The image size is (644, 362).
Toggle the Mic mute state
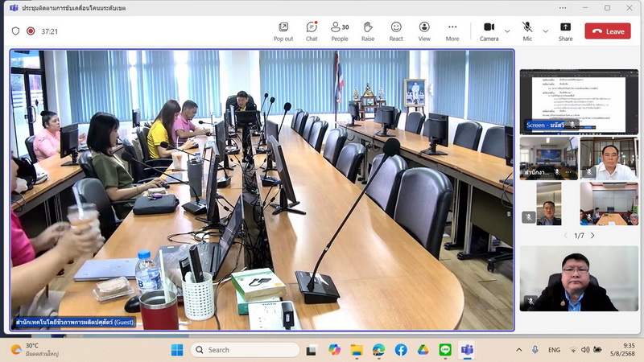pos(527,31)
